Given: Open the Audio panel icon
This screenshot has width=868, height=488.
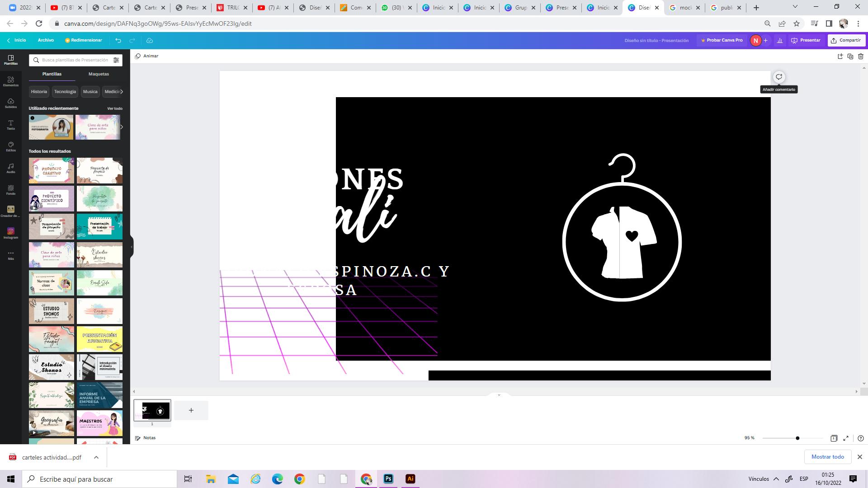Looking at the screenshot, I should (x=11, y=168).
